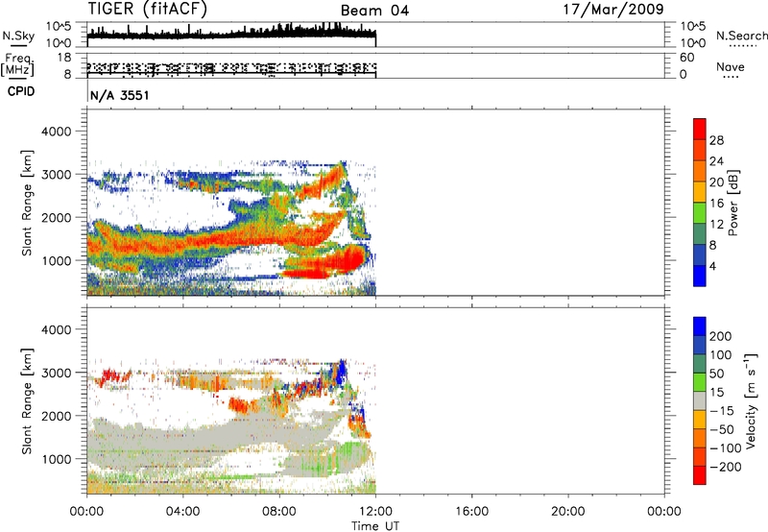Click the '08:00' time tick label
The image size is (768, 532).
pyautogui.click(x=279, y=512)
